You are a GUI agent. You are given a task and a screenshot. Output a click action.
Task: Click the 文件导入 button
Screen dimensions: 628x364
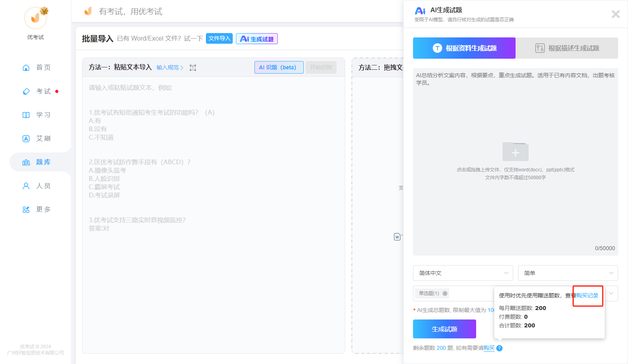coord(219,38)
